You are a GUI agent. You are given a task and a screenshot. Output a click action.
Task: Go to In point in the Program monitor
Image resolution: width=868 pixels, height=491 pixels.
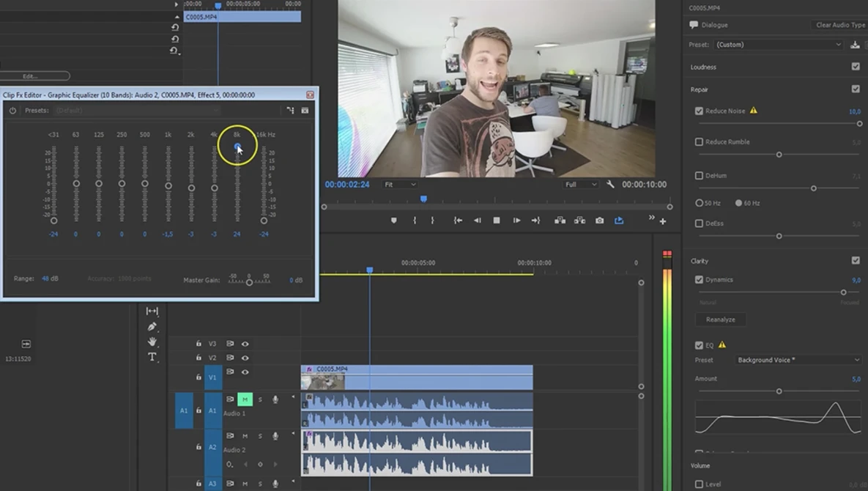458,221
